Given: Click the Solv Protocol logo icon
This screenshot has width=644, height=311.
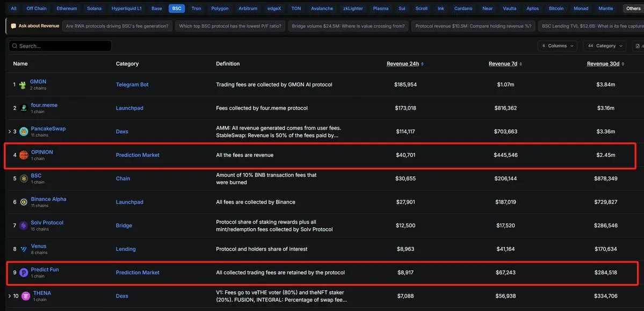Looking at the screenshot, I should [24, 226].
